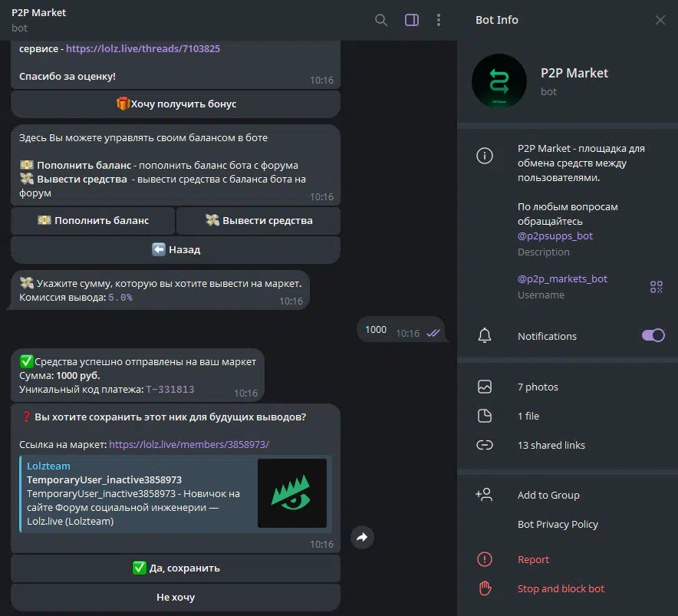The width and height of the screenshot is (678, 616).
Task: Choose Add to Group
Action: click(548, 495)
